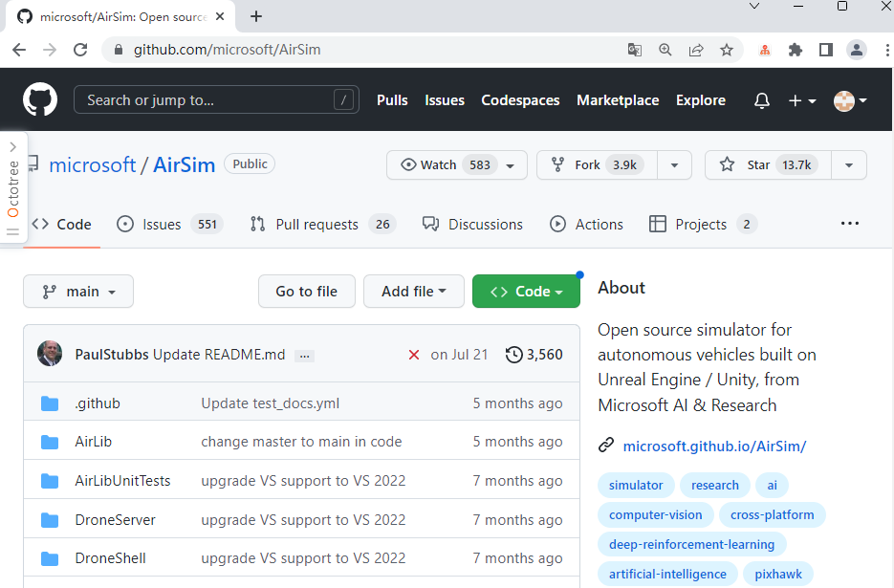Click the translate page icon
This screenshot has width=894, height=588.
point(634,50)
